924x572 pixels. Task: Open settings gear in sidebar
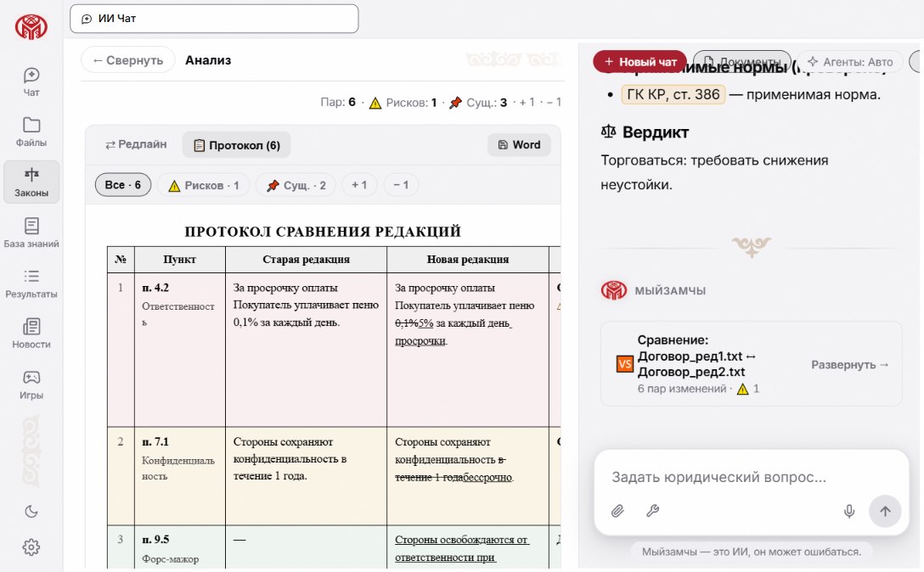coord(31,547)
